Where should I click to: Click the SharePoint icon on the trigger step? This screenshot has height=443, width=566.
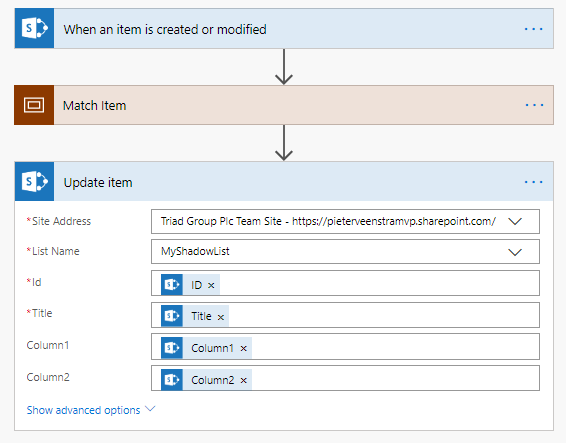[x=34, y=29]
